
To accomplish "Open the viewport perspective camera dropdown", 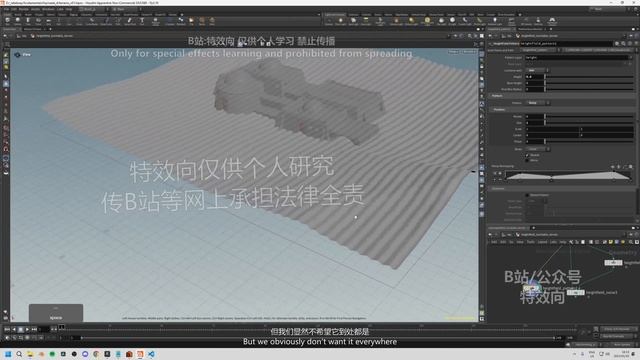I will (453, 52).
